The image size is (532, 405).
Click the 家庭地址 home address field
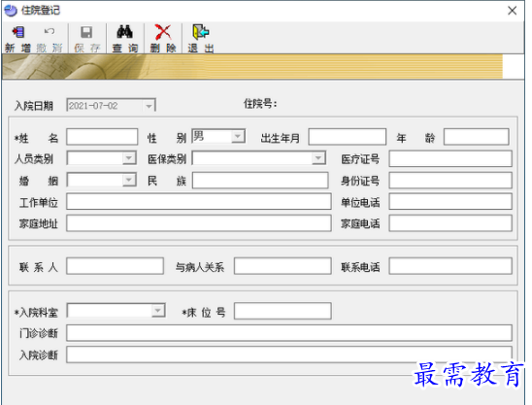click(199, 223)
